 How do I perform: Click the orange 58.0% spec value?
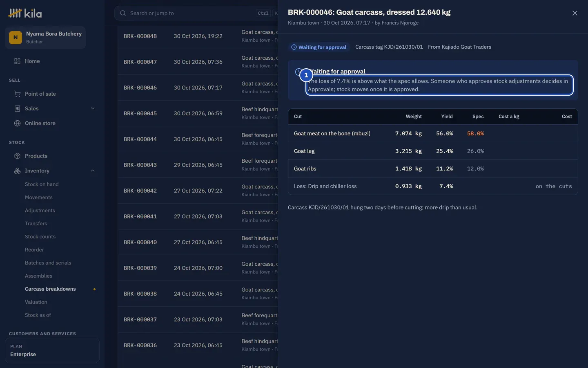click(475, 133)
